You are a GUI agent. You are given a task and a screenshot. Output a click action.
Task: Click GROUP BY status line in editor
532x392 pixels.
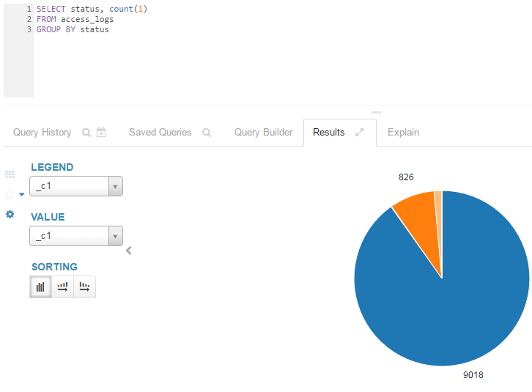click(x=73, y=29)
